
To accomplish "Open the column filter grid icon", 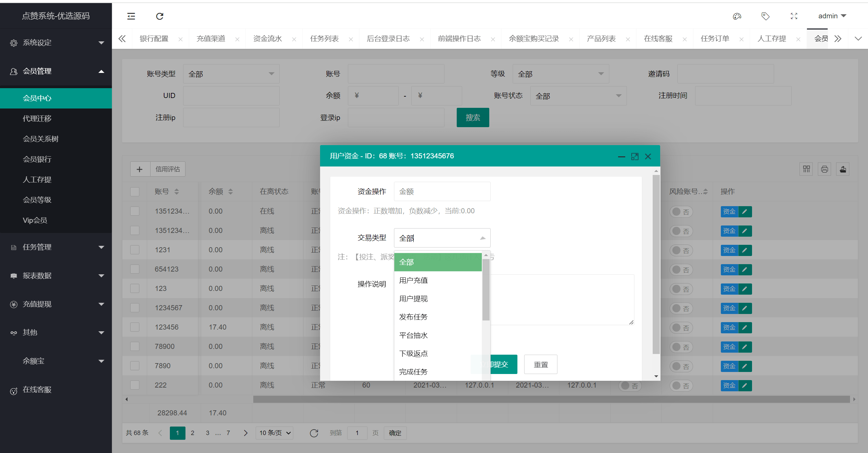I will (x=806, y=169).
